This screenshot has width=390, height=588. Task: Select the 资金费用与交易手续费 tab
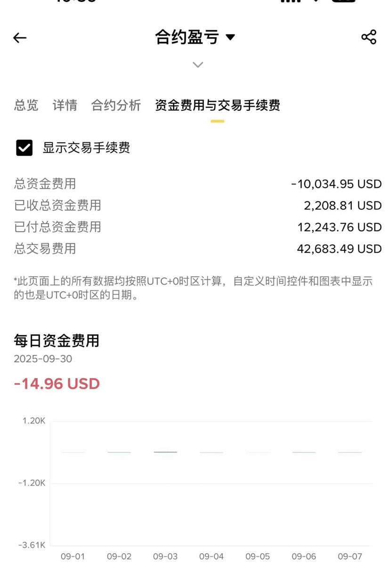(x=218, y=105)
